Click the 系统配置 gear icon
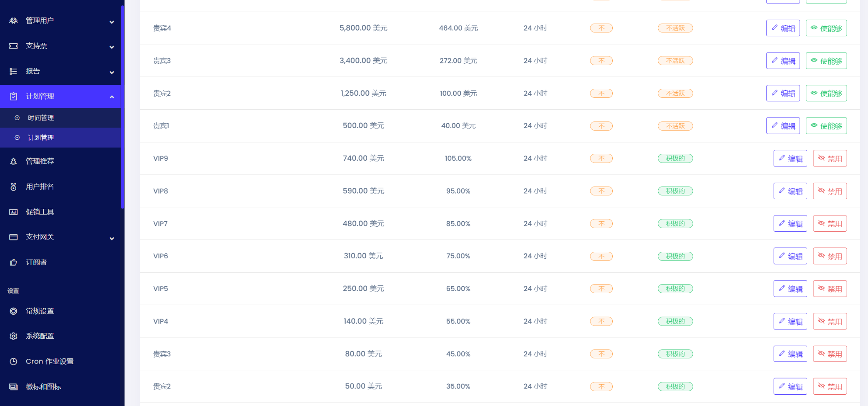The image size is (868, 406). 14,336
